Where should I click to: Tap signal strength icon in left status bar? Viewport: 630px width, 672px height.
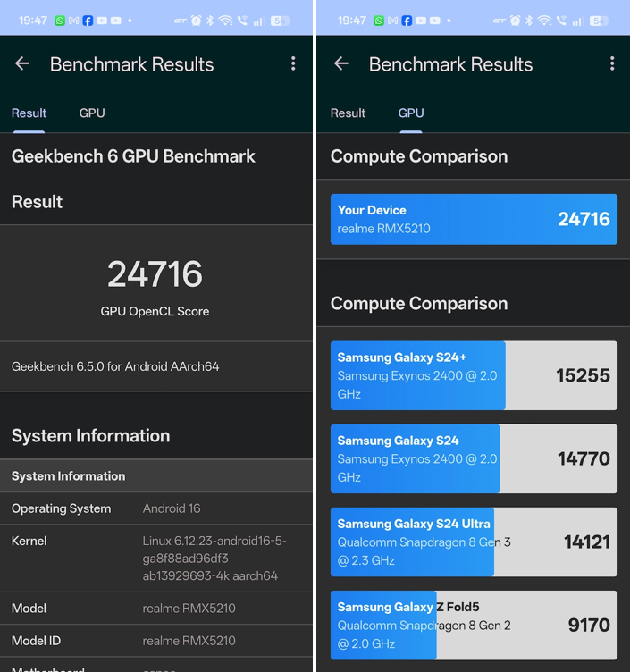pos(258,21)
